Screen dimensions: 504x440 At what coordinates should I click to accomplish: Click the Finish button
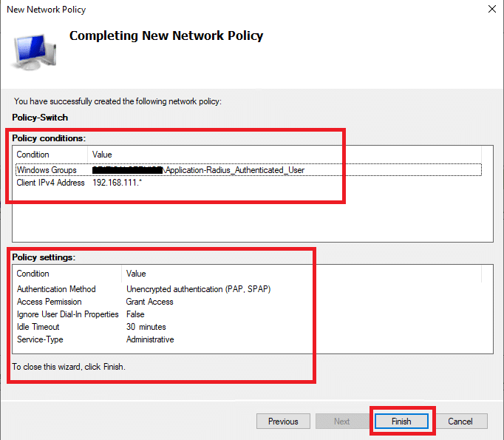point(401,422)
